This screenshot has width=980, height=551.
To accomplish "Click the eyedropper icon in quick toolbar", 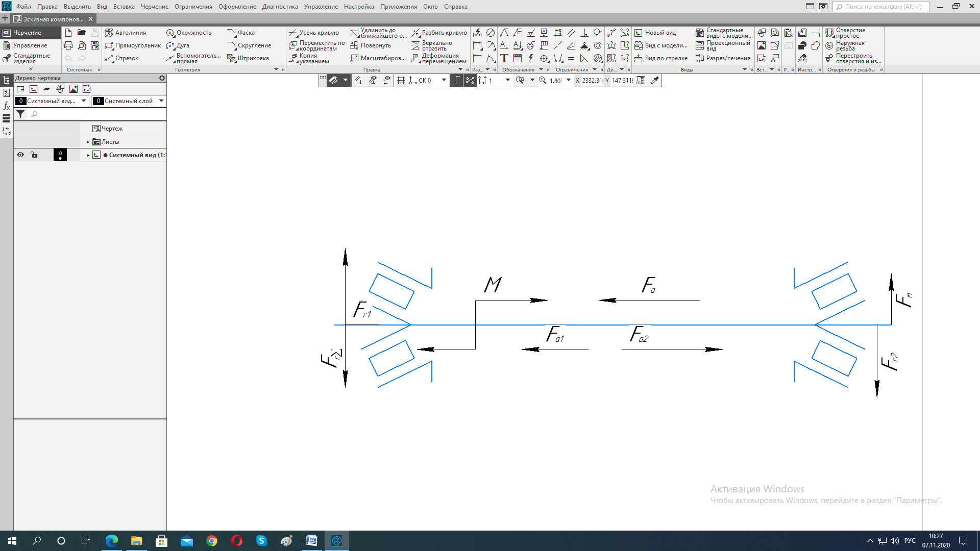I will click(654, 80).
